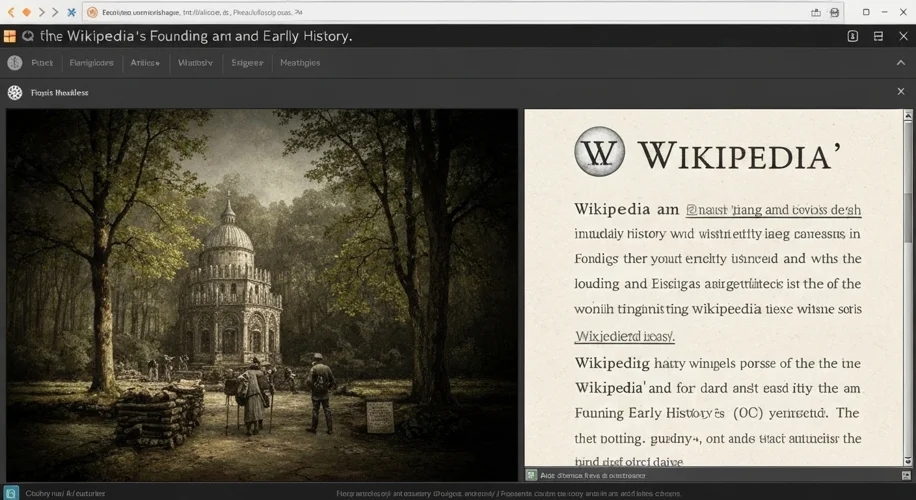Viewport: 916px width, 500px height.
Task: Click the forward arrow next to the blue X
Action: [x=55, y=12]
